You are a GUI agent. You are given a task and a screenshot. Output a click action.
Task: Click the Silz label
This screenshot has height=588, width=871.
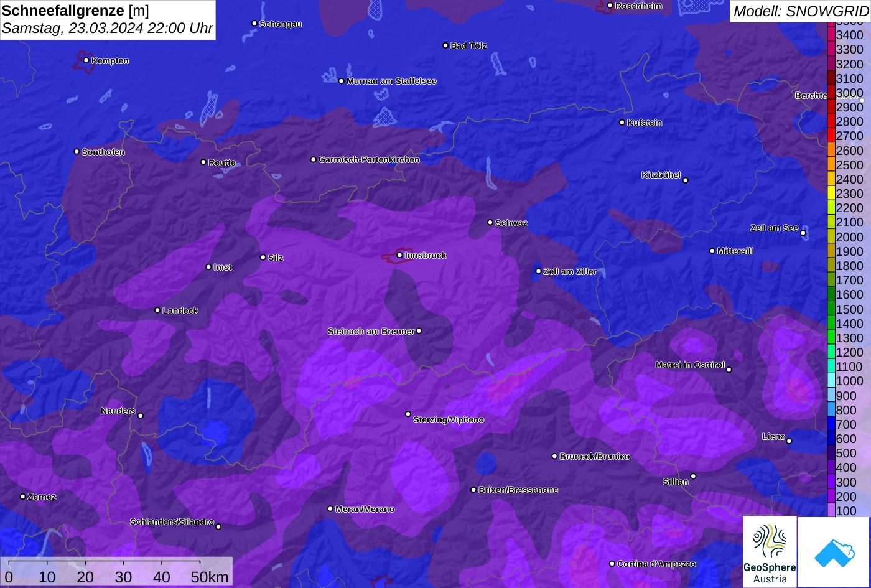[276, 258]
